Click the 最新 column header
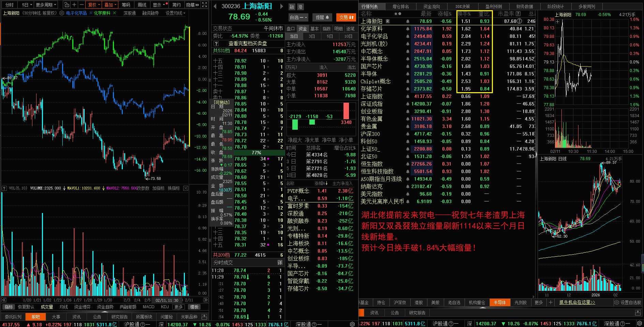The height and width of the screenshot is (327, 644). 426,14
